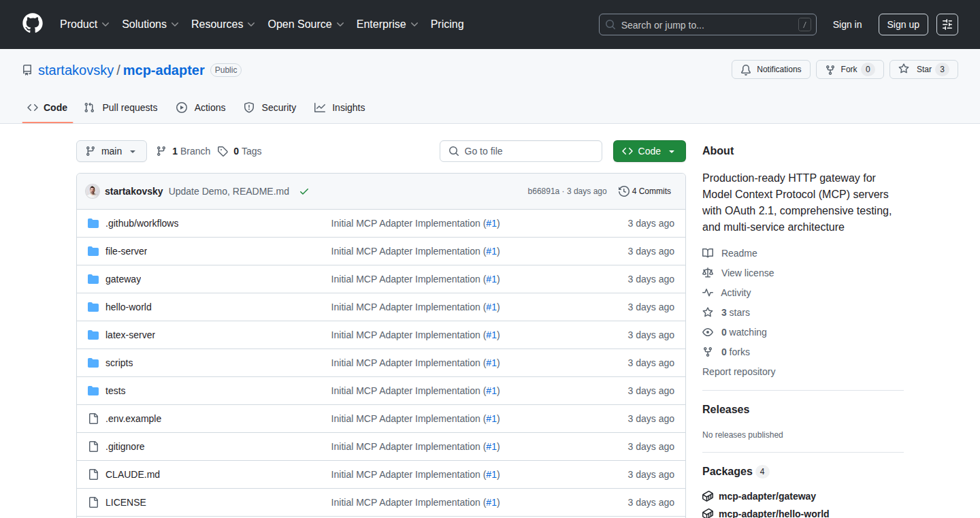This screenshot has width=980, height=518.
Task: Open the latex-server folder name
Action: click(131, 335)
